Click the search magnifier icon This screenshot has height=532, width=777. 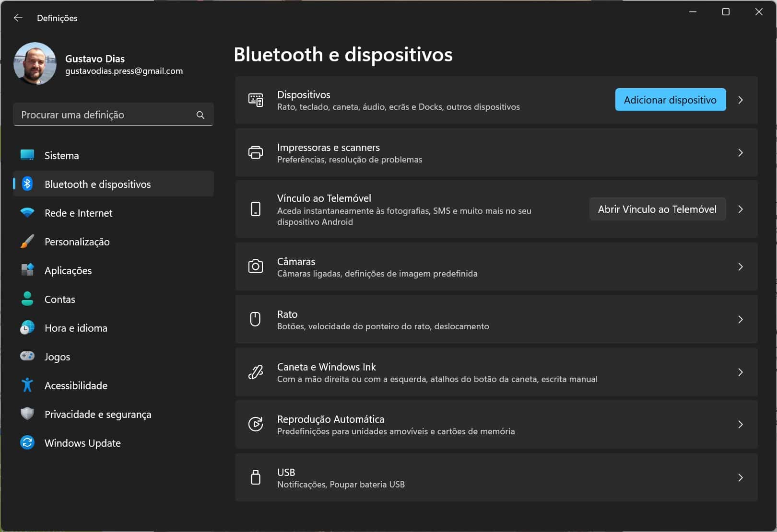200,115
